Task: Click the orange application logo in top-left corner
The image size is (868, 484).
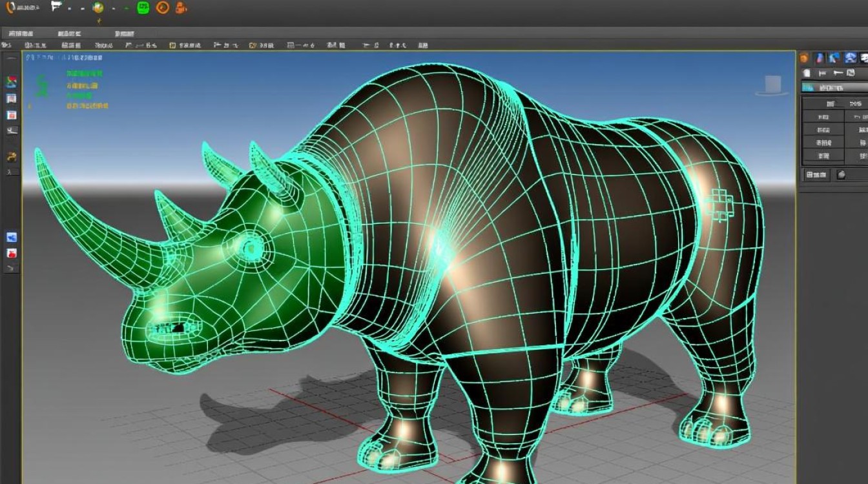Action: [10, 8]
